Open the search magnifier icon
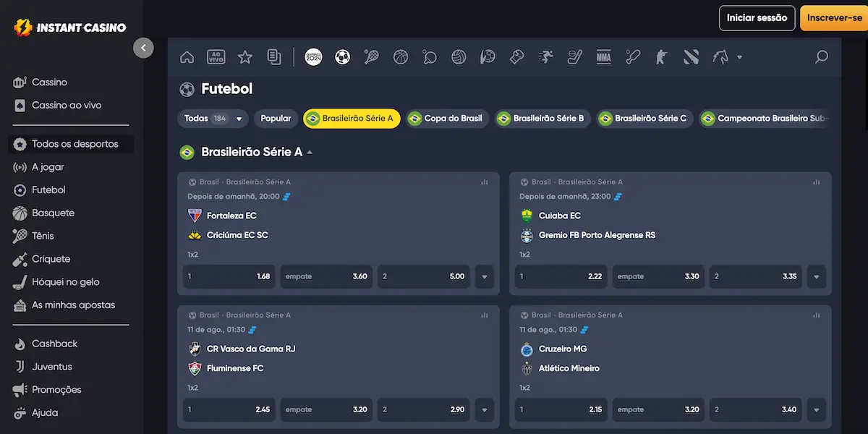Screen dimensions: 868x434 821,57
